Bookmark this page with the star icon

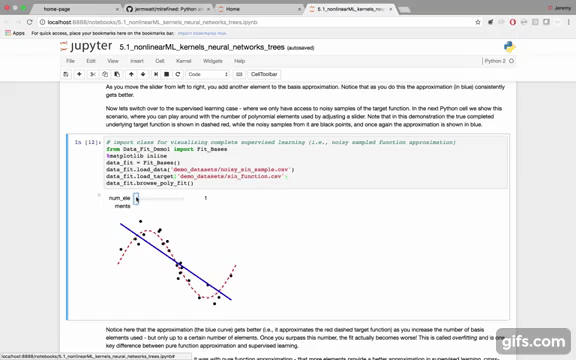click(478, 22)
